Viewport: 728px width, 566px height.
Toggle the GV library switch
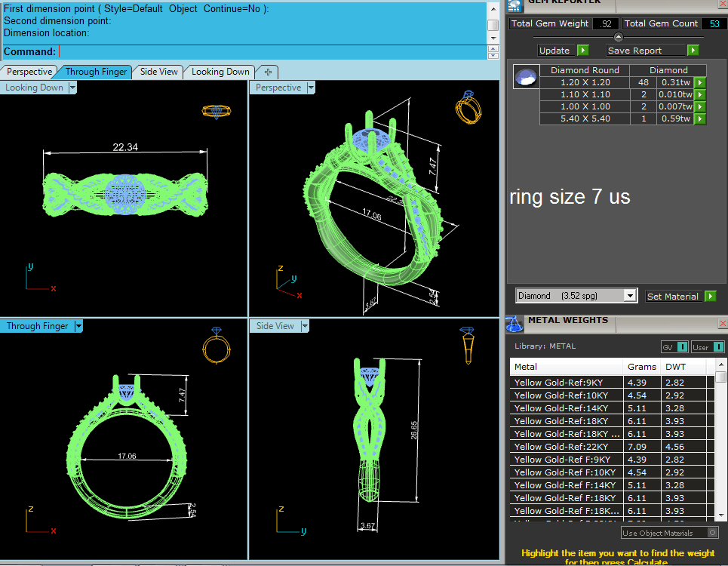point(681,346)
